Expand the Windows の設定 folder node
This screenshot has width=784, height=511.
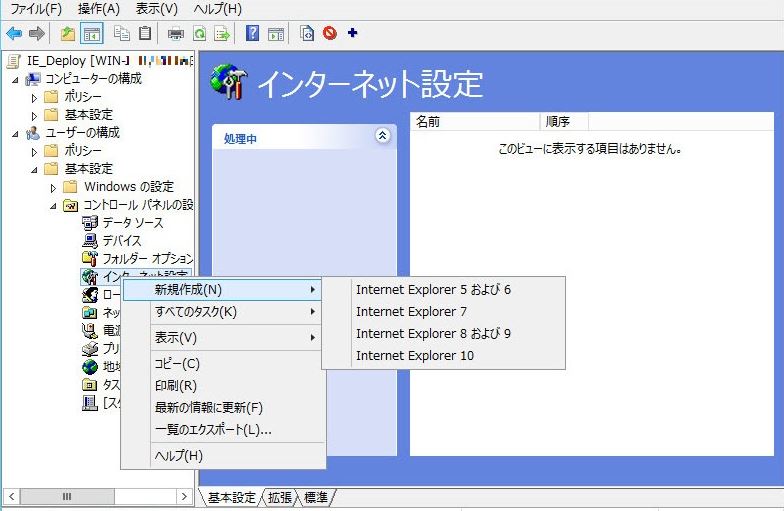point(53,187)
